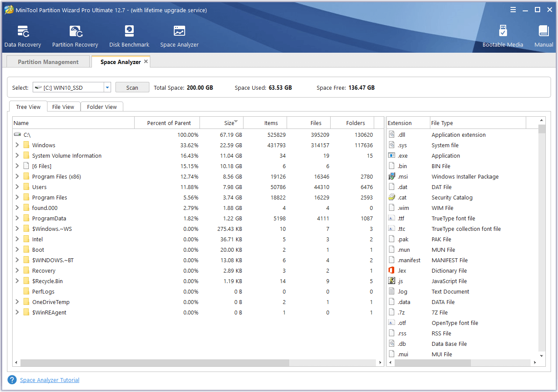This screenshot has height=392, width=558.
Task: Click the [6 Files] document icon
Action: point(26,166)
